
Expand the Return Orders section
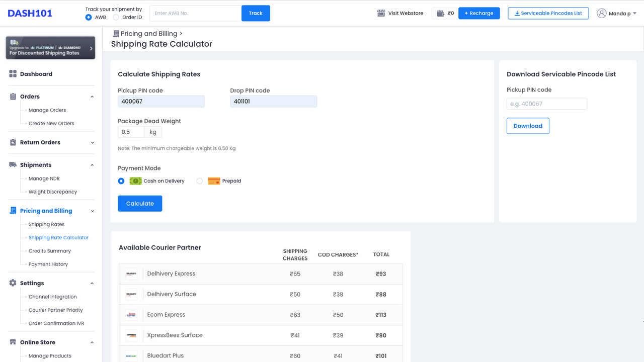92,142
